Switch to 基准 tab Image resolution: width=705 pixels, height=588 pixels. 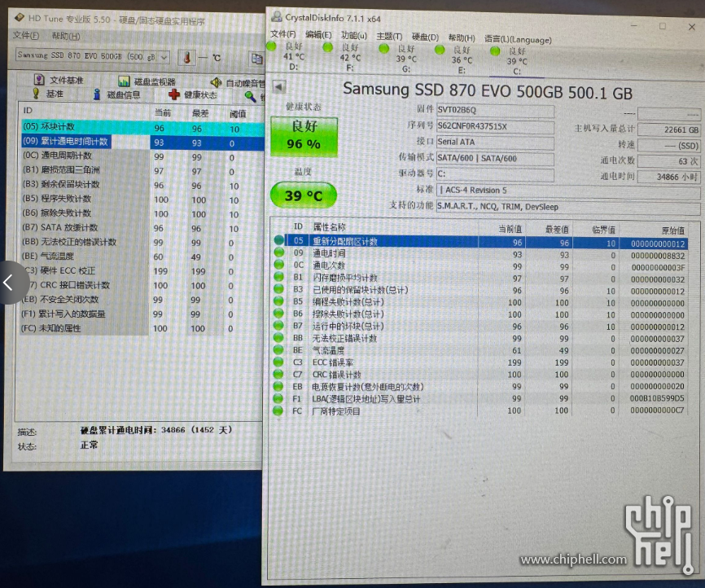point(48,94)
